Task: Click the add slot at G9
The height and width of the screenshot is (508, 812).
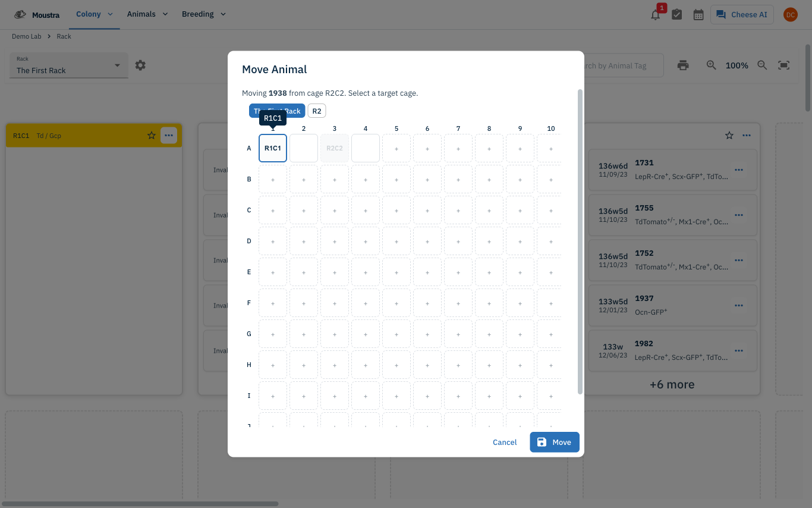Action: pos(520,334)
